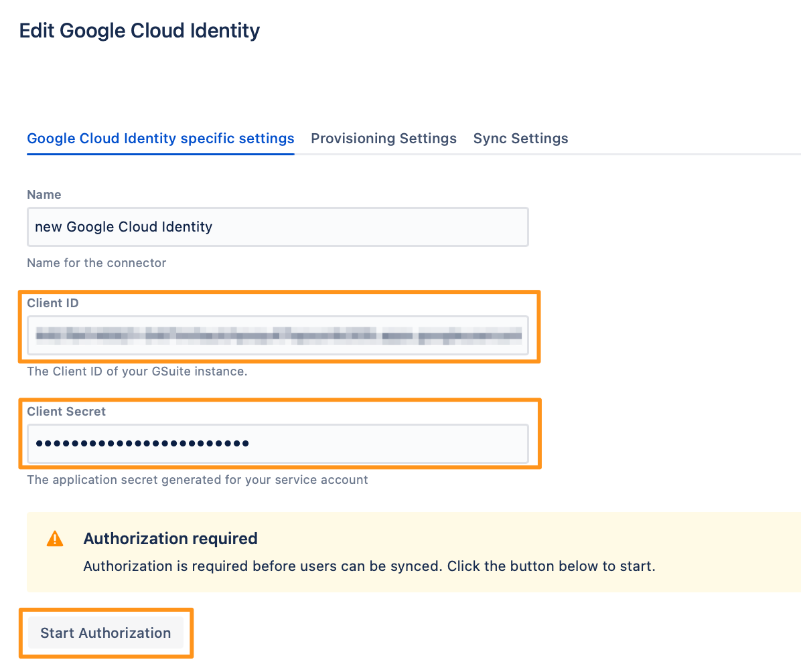This screenshot has height=672, width=801.
Task: Select Google Cloud Identity specific settings tab
Action: pos(161,139)
